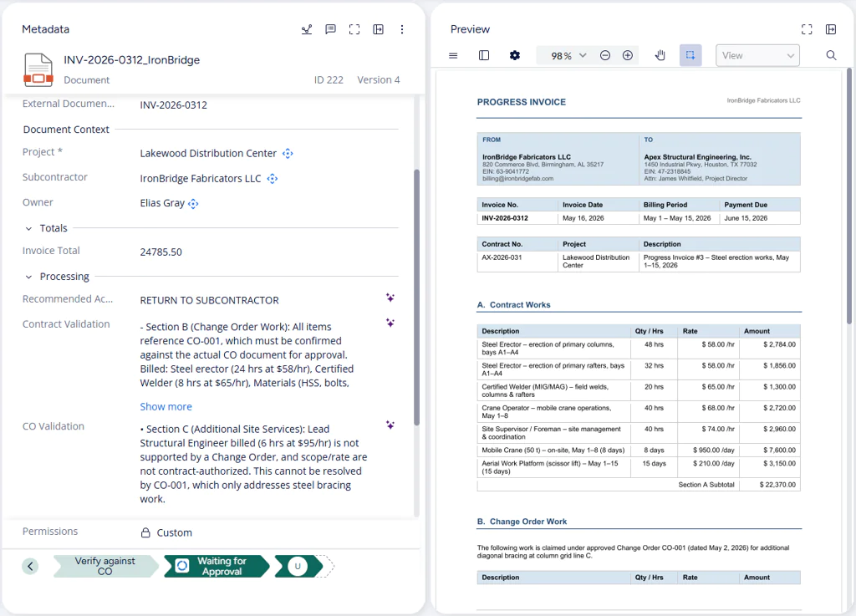Click the PROGRESS INVOICE heading in the preview
Image resolution: width=856 pixels, height=616 pixels.
click(522, 102)
